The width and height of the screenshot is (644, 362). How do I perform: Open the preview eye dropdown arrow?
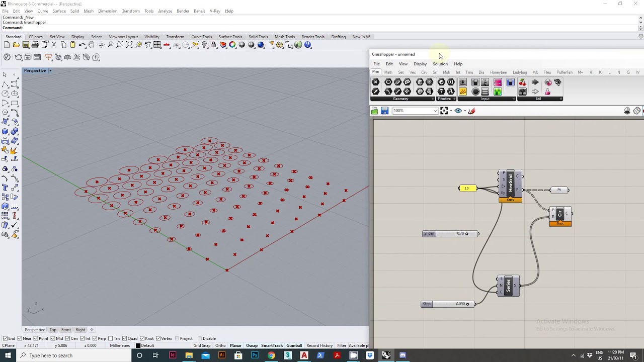point(465,111)
